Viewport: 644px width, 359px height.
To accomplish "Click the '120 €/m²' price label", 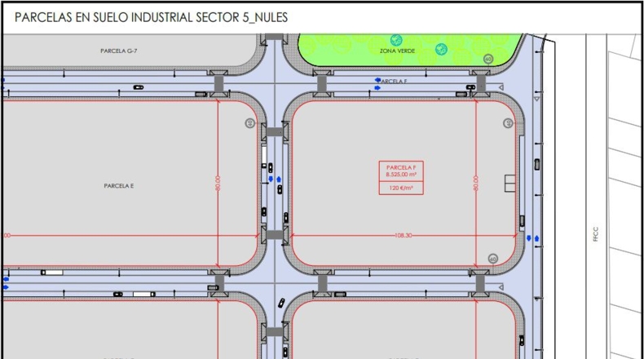I will [401, 188].
